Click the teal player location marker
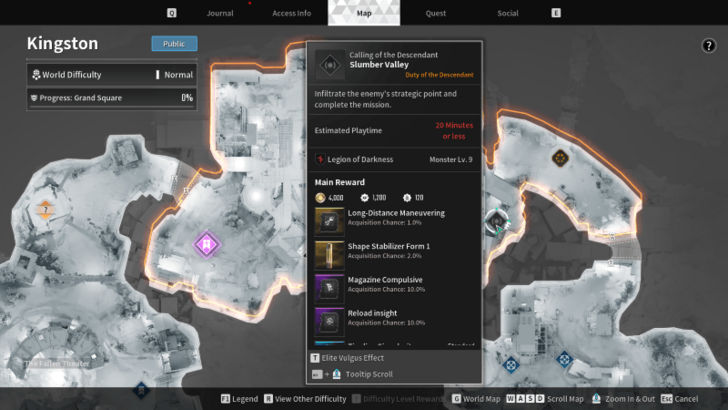This screenshot has width=728, height=410. click(496, 220)
